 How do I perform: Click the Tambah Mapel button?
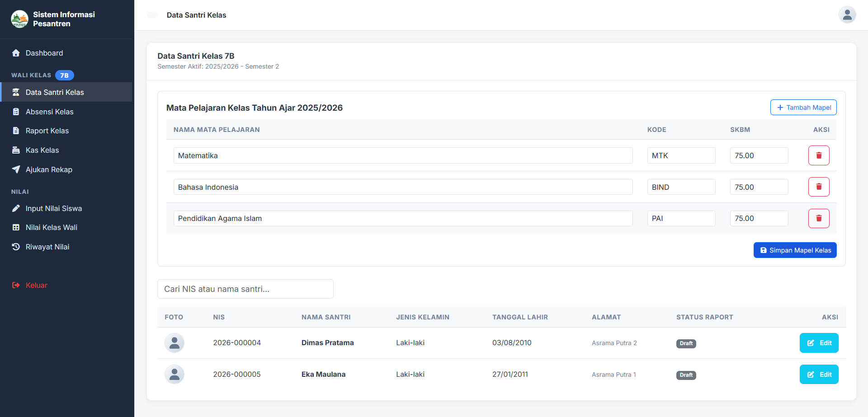[x=803, y=108]
